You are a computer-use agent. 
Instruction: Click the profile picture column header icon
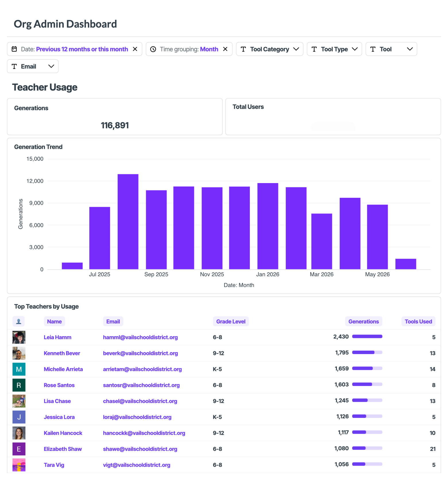[19, 321]
